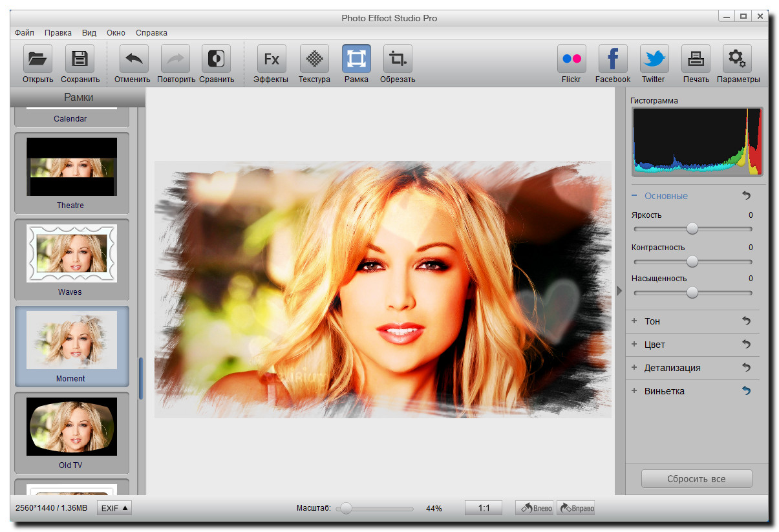Open the Вид menu
The image size is (779, 532).
coord(89,32)
